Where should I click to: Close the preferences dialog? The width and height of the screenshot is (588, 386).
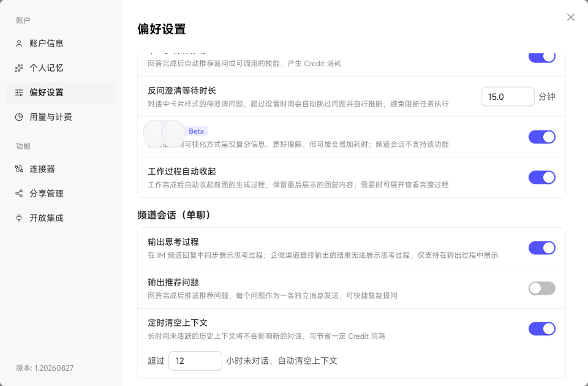click(571, 17)
